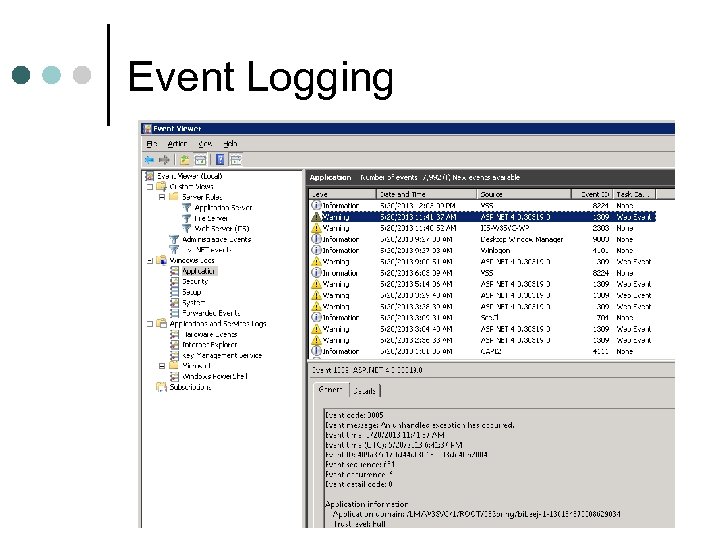The image size is (720, 540).
Task: Open the Action menu
Action: coord(177,144)
